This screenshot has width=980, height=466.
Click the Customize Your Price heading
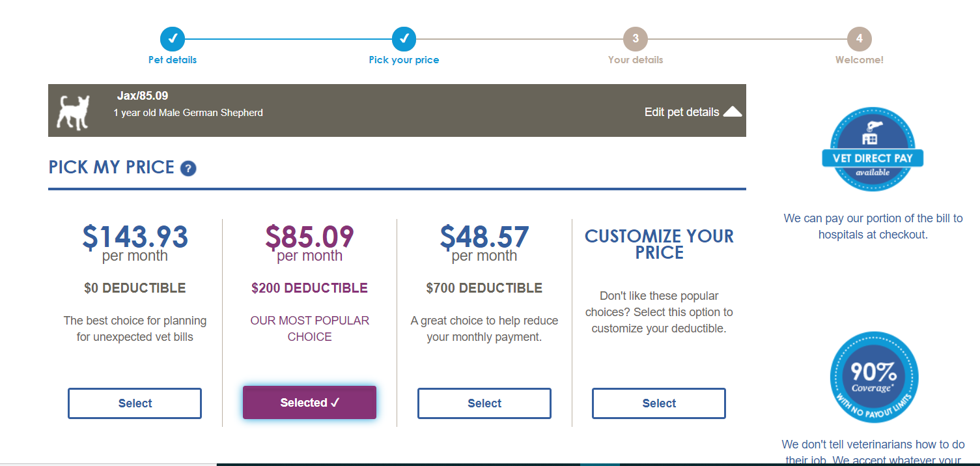pyautogui.click(x=659, y=244)
